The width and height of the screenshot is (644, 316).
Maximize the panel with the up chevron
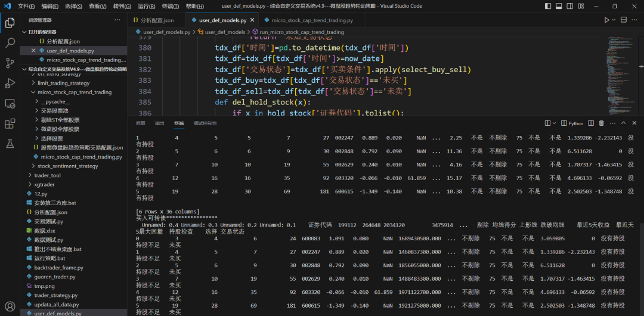624,123
